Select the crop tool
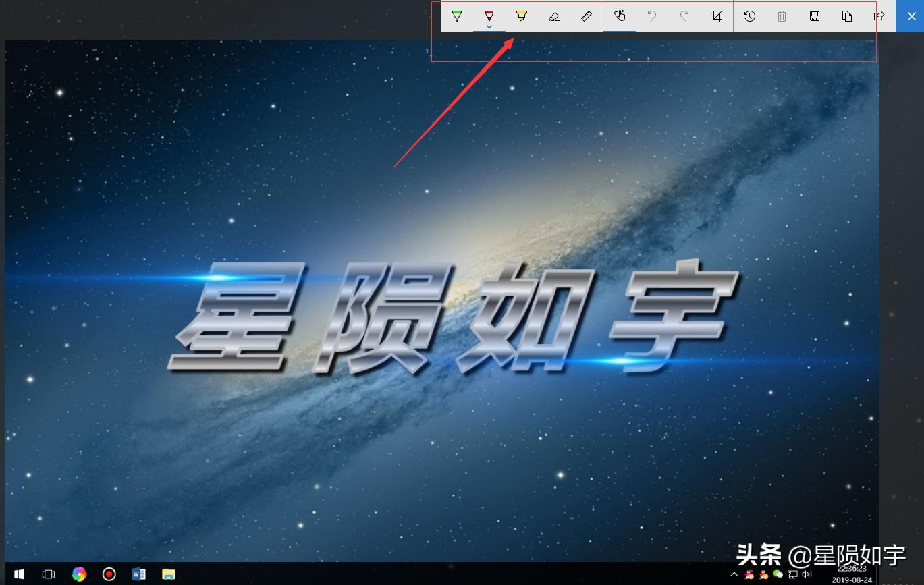Viewport: 924px width, 585px height. pyautogui.click(x=716, y=16)
